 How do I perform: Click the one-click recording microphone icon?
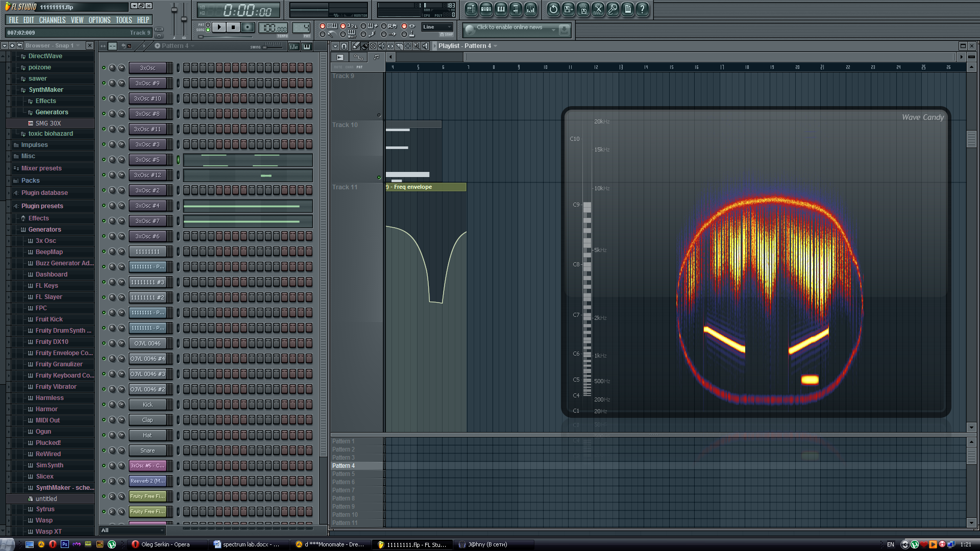click(x=613, y=9)
